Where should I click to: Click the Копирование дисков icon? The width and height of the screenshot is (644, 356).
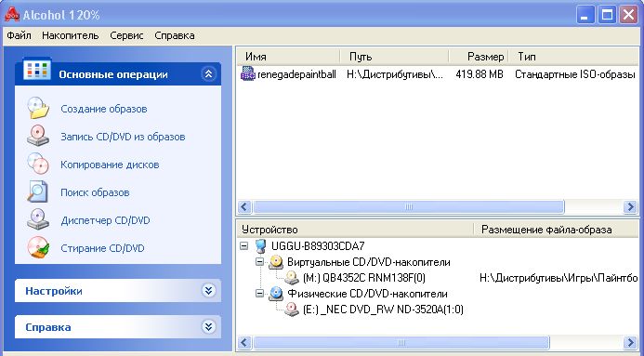[x=38, y=164]
